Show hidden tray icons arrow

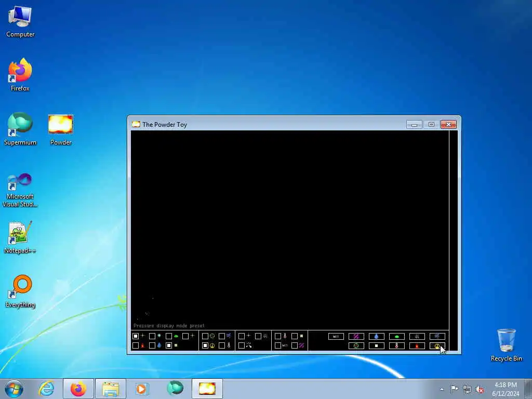click(442, 389)
